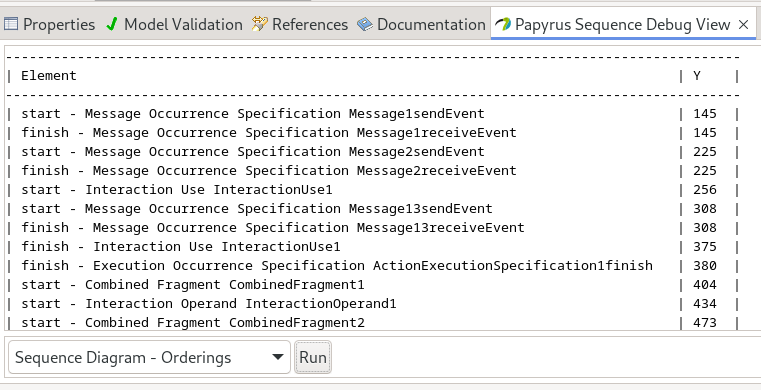The image size is (761, 390).
Task: Switch to the Properties tab
Action: pyautogui.click(x=50, y=24)
